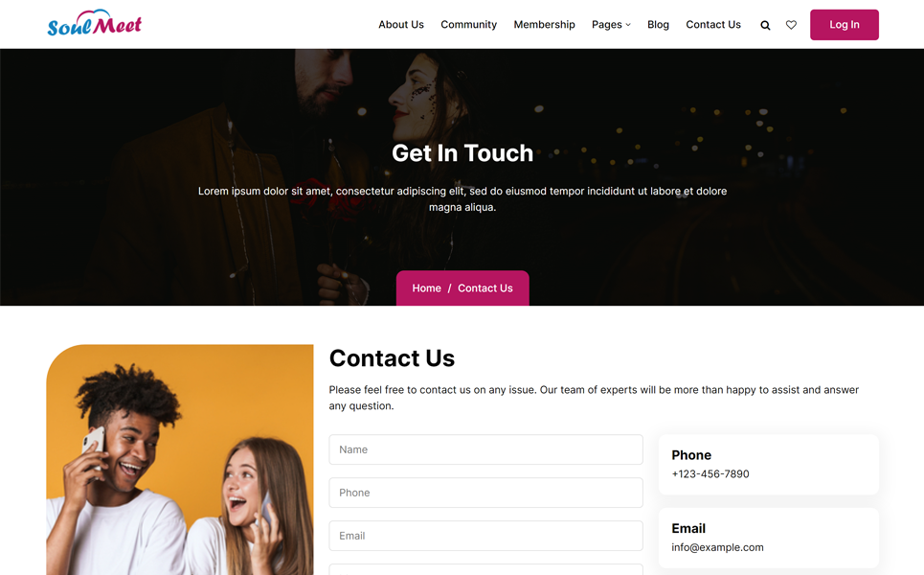Click the phone number +123-456-7890
The height and width of the screenshot is (575, 924).
710,474
